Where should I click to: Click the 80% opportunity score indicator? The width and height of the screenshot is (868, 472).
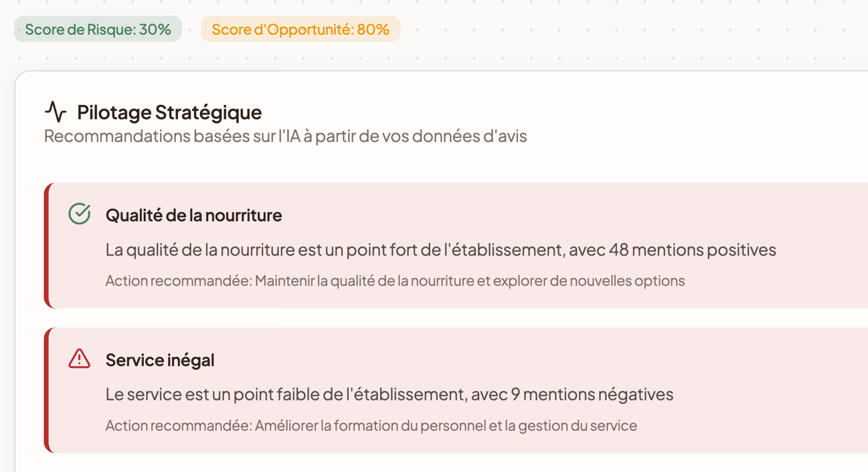point(300,29)
